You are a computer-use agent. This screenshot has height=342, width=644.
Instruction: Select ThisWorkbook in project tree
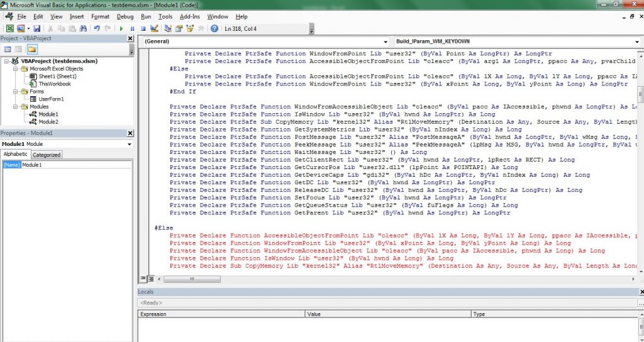coord(55,84)
